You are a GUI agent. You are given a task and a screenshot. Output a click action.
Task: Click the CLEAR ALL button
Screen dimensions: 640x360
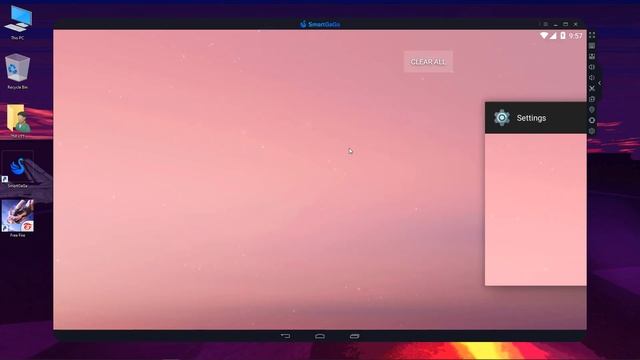(428, 62)
